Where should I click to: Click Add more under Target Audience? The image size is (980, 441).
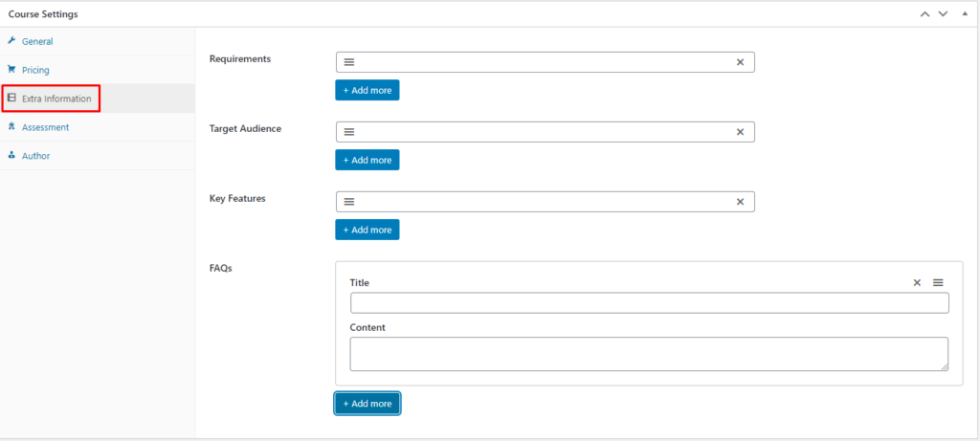tap(367, 160)
